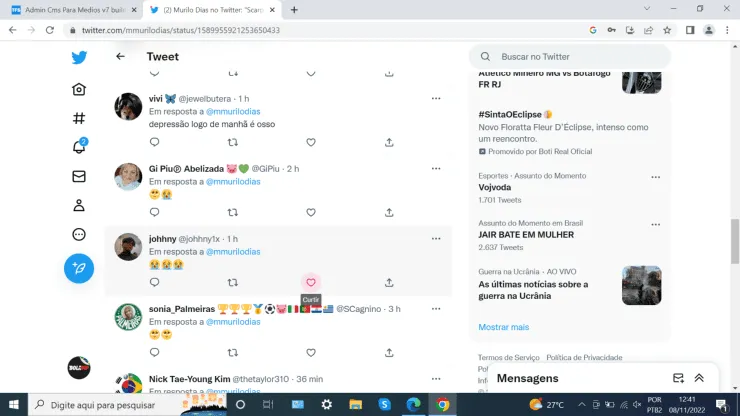Open Messages envelope icon in sidebar
Viewport: 740px width, 416px height.
[79, 176]
